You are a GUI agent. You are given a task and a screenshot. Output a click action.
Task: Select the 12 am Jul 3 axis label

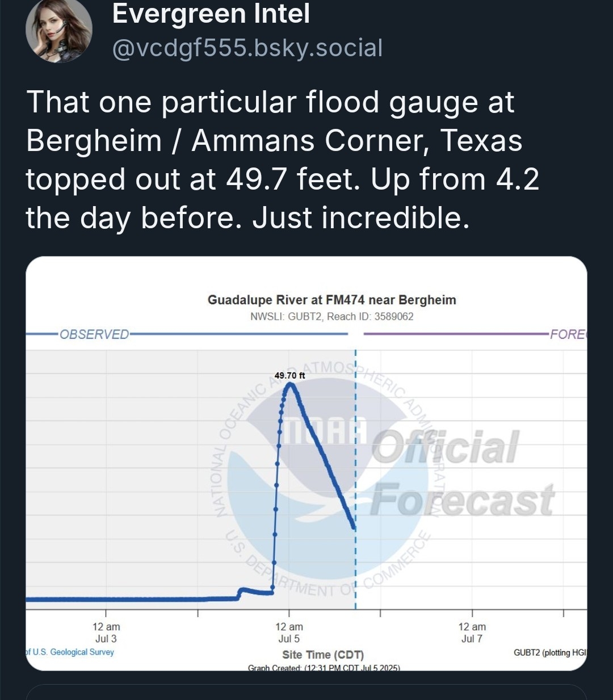(x=106, y=632)
